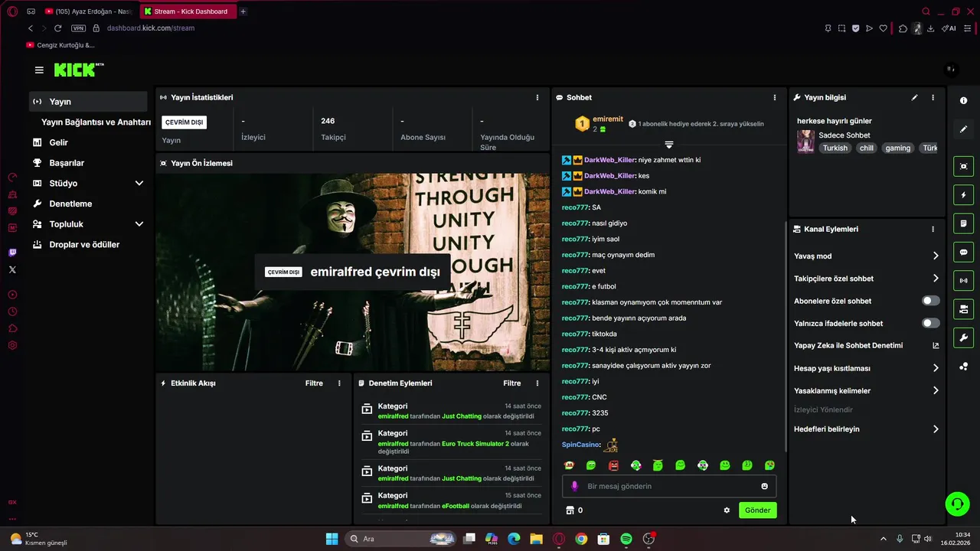The height and width of the screenshot is (551, 980).
Task: Toggle the stream preview widget icon
Action: tap(964, 166)
